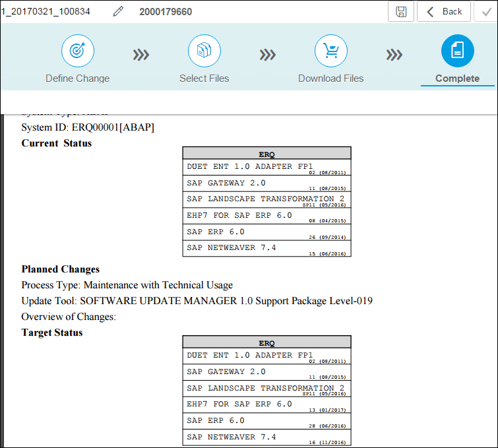The width and height of the screenshot is (498, 448).
Task: Click the Define Change target icon
Action: (78, 51)
